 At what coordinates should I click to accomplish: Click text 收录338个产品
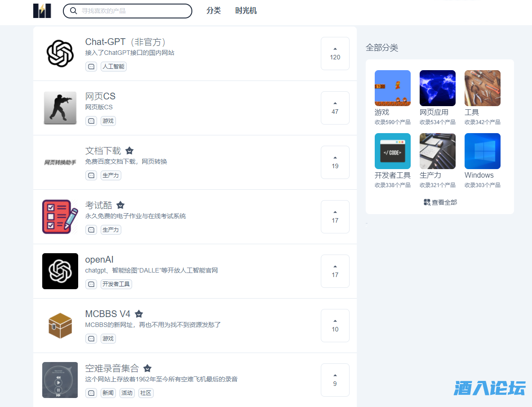393,185
